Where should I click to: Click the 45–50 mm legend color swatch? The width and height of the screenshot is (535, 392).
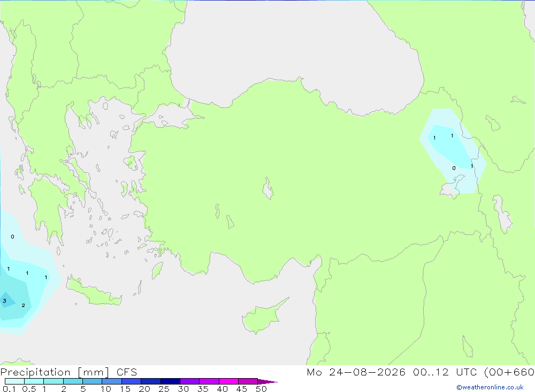[248, 381]
